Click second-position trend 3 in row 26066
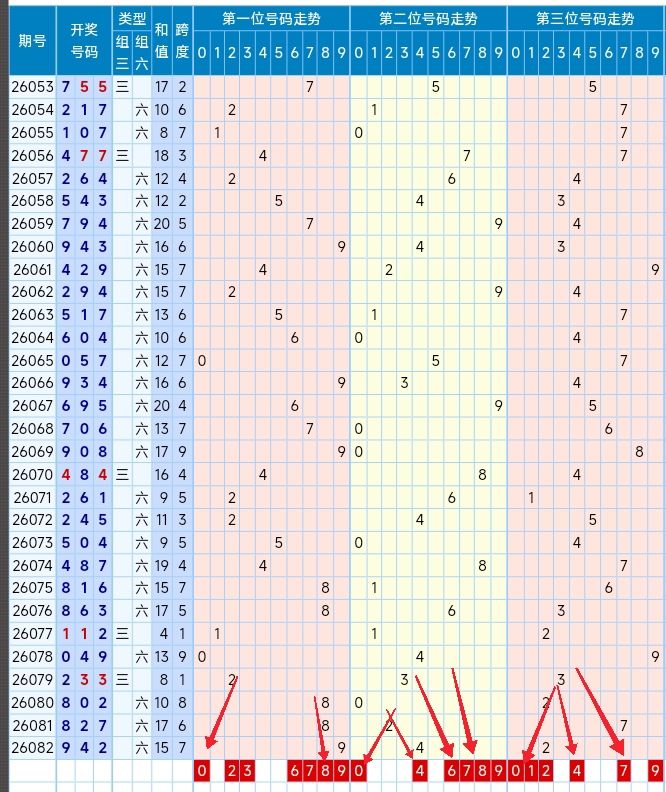Image resolution: width=666 pixels, height=792 pixels. point(404,383)
